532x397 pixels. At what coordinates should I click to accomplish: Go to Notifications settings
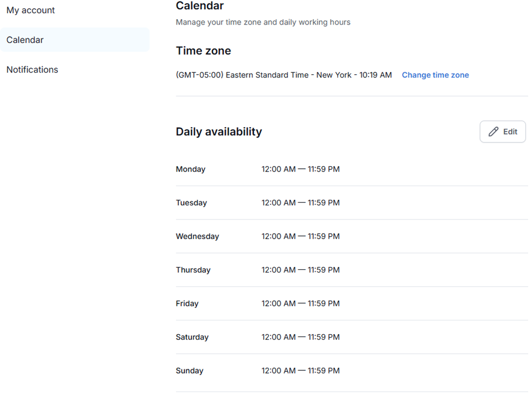[32, 70]
